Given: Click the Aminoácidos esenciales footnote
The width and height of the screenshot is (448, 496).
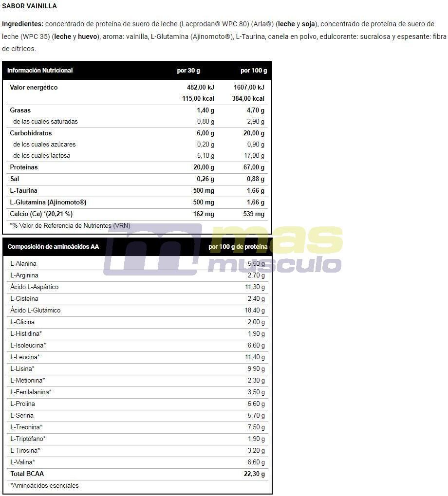Looking at the screenshot, I should (x=44, y=486).
